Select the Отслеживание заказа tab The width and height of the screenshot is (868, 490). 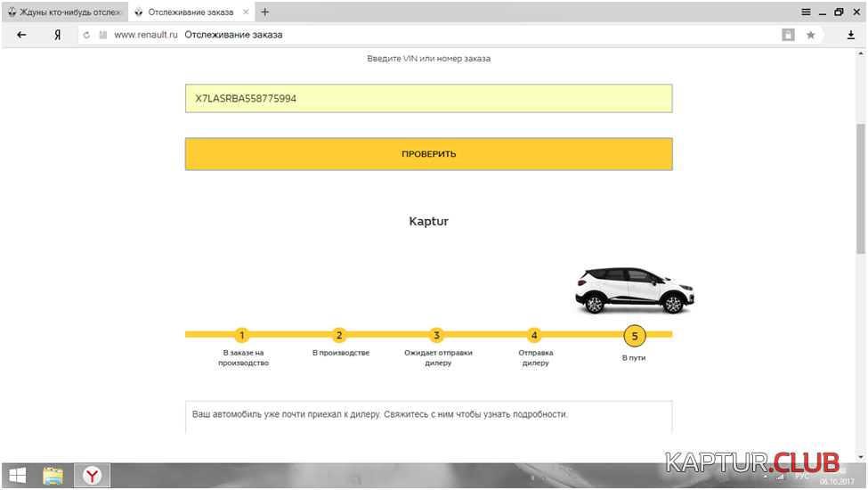point(191,12)
